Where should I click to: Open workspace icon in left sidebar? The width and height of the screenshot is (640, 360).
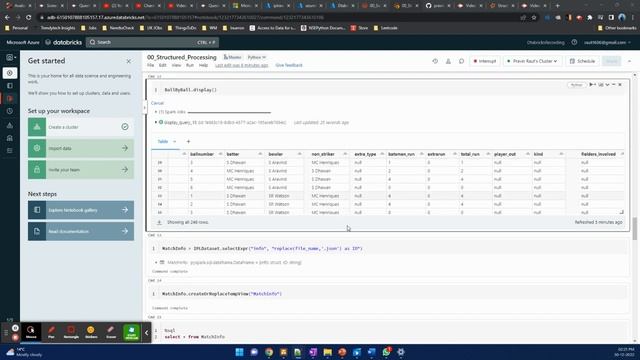(10, 86)
